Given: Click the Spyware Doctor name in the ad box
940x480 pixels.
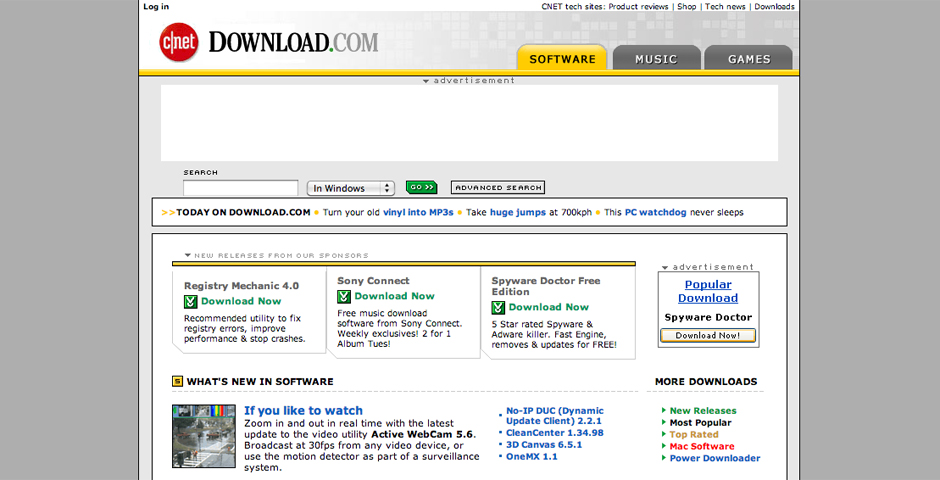Looking at the screenshot, I should click(x=708, y=318).
